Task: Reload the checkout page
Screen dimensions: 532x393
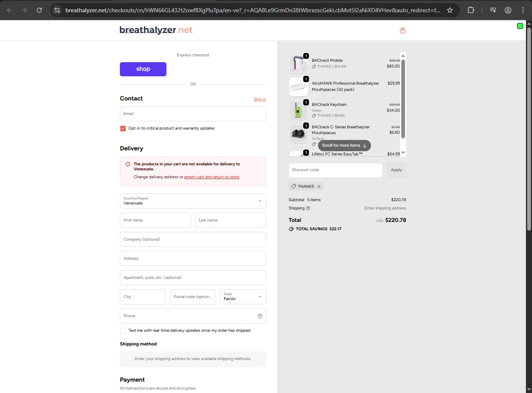Action: pyautogui.click(x=39, y=10)
